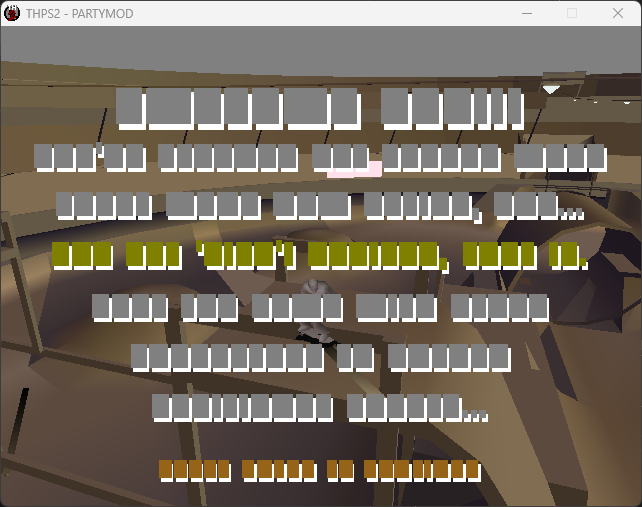
Task: Click the skater character in the scene
Action: point(315,311)
